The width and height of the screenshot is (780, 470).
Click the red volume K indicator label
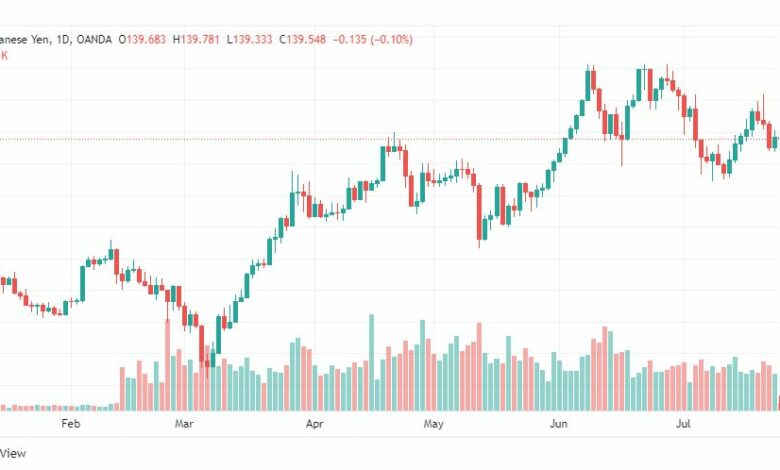[x=4, y=56]
